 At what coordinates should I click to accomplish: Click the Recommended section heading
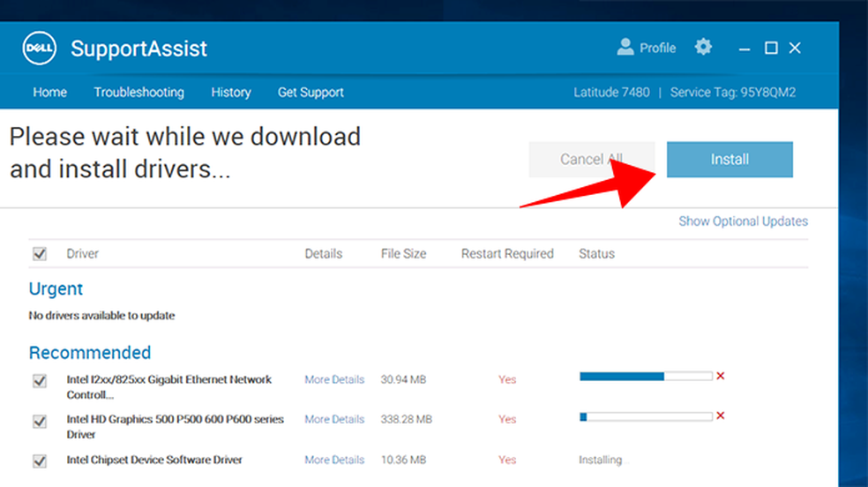(90, 353)
